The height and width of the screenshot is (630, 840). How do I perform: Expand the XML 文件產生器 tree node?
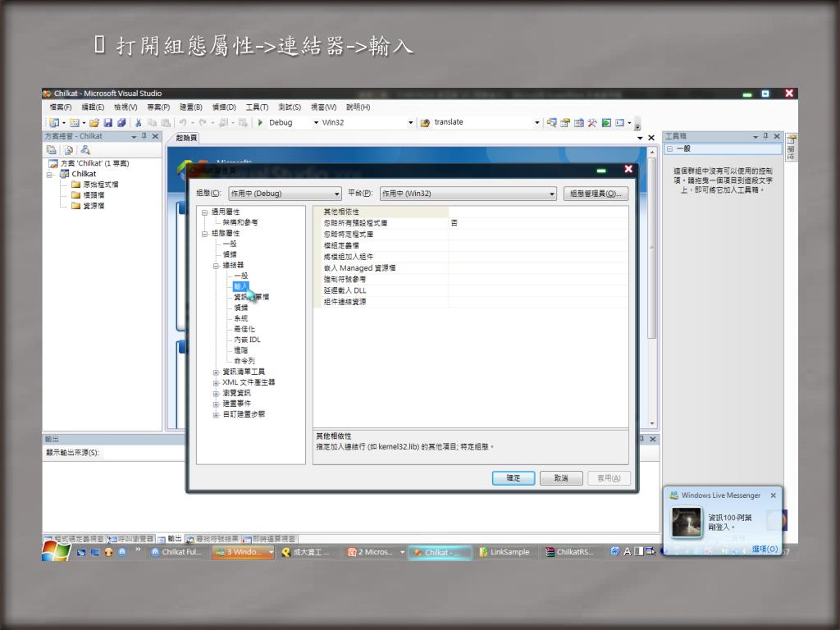pos(216,383)
